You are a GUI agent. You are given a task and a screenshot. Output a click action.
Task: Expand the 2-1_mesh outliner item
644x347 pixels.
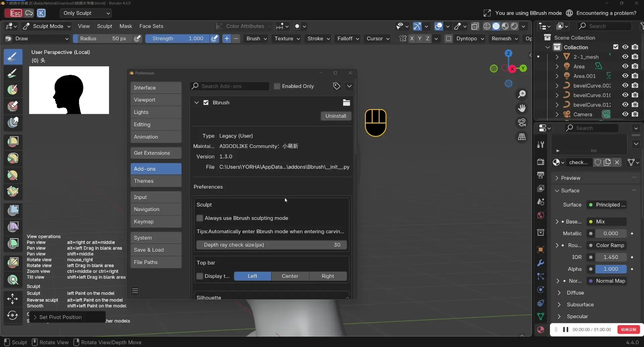click(557, 57)
